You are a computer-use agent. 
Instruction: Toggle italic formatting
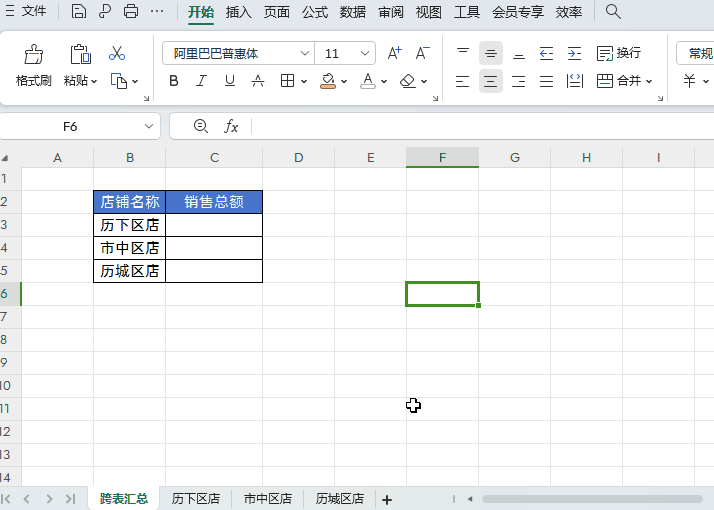[201, 81]
